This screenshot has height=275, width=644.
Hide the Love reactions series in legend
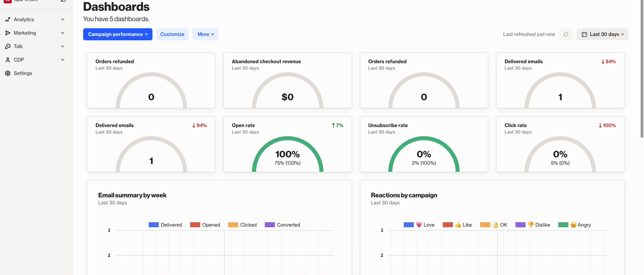(419, 225)
